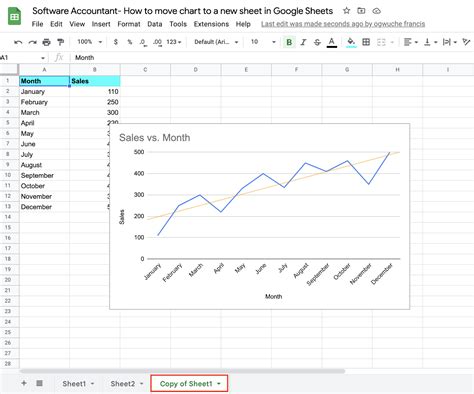The image size is (474, 394).
Task: Open text rotation option
Action: 467,42
